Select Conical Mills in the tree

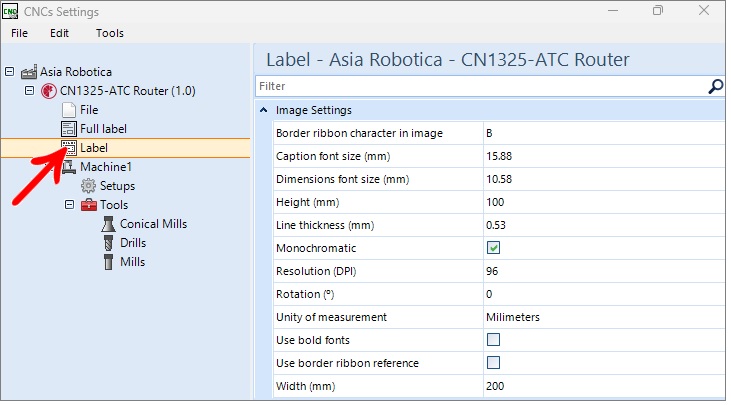tap(153, 224)
